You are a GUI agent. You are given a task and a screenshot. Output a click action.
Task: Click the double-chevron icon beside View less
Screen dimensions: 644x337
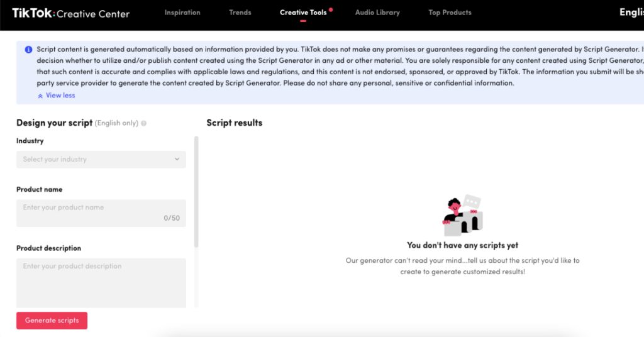point(40,96)
